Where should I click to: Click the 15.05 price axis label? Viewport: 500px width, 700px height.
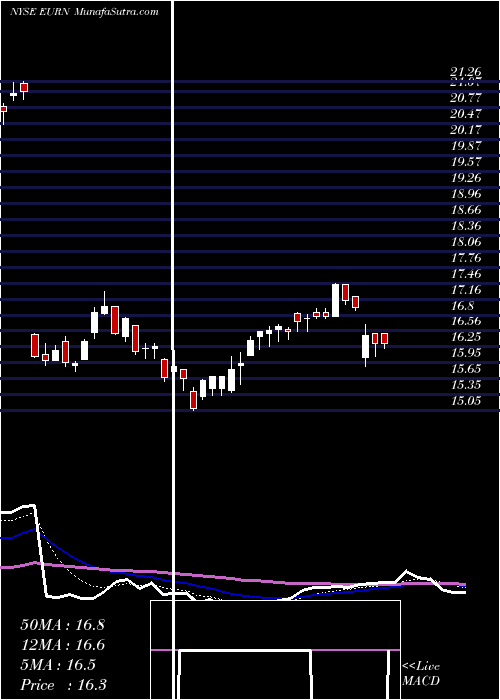(x=466, y=401)
